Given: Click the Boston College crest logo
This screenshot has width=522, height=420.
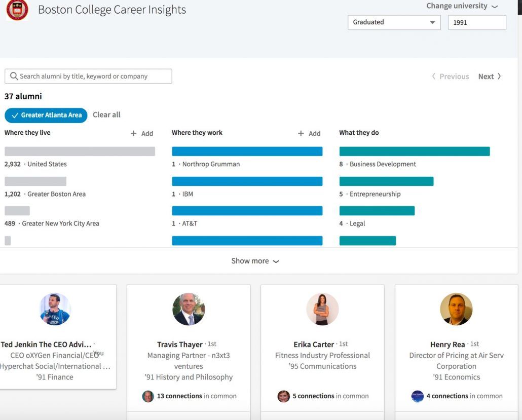Looking at the screenshot, I should 17,10.
